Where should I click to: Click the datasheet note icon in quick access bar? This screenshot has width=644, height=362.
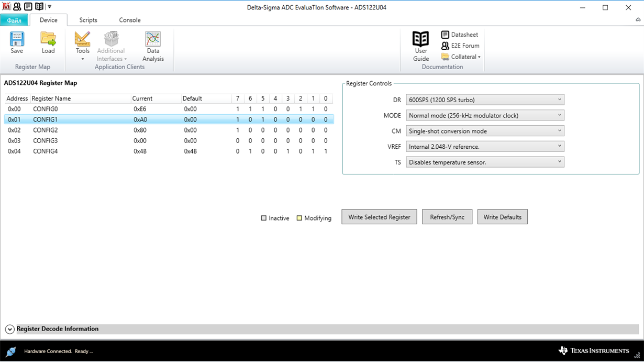coord(28,7)
